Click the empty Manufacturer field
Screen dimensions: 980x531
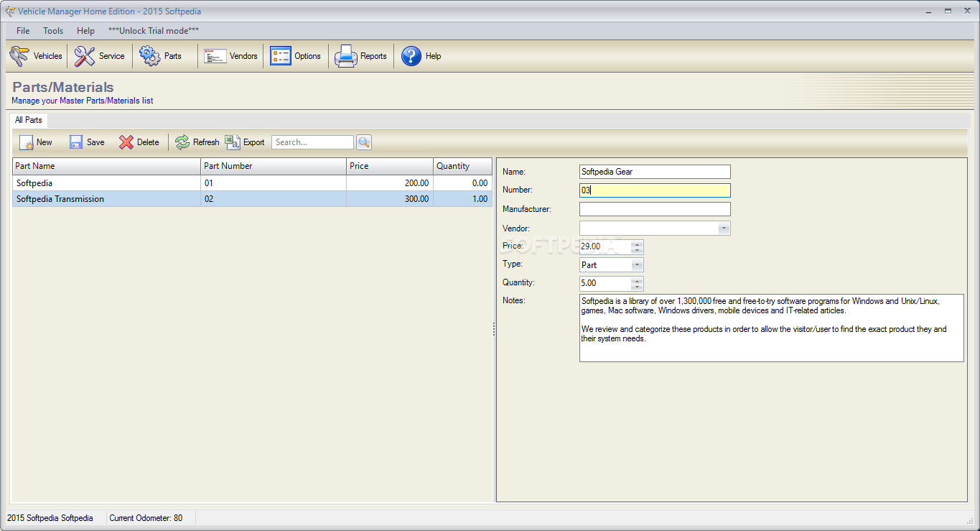pos(655,209)
